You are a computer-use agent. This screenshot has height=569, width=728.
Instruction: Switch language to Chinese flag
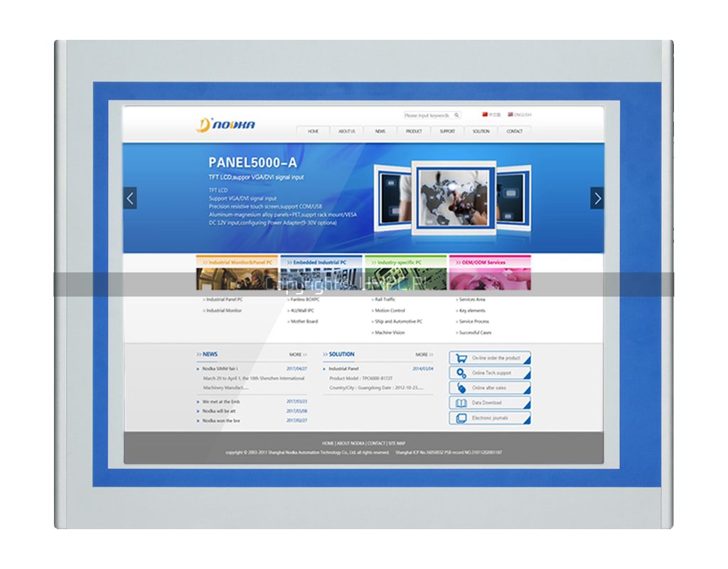pyautogui.click(x=486, y=115)
